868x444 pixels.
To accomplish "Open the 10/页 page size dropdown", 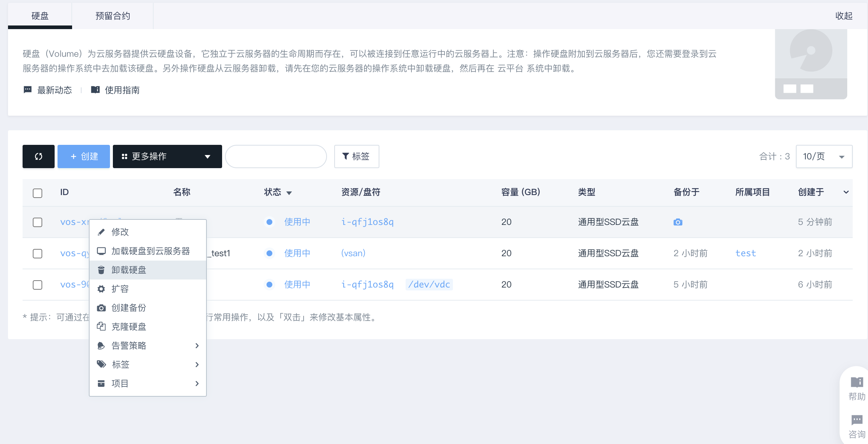I will (824, 156).
